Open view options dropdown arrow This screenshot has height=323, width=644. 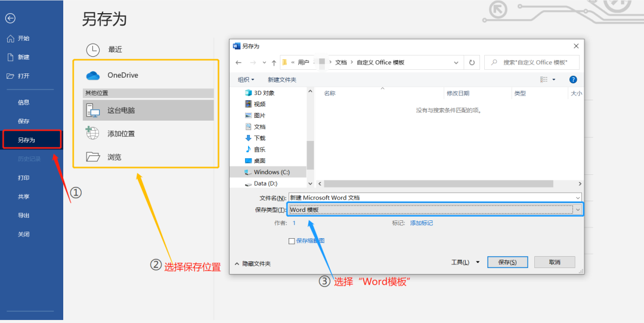point(553,79)
